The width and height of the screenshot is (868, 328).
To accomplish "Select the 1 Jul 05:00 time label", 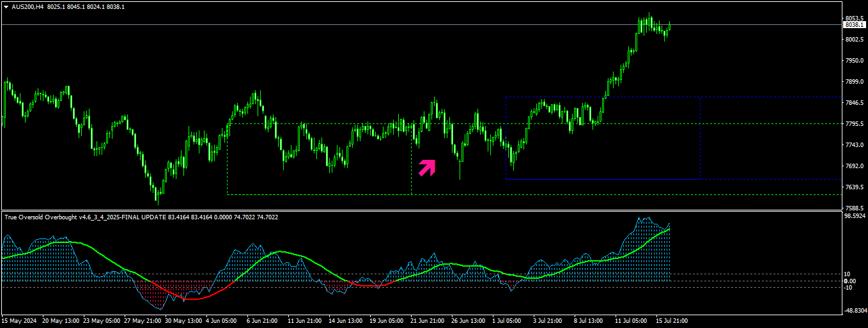I will 506,320.
